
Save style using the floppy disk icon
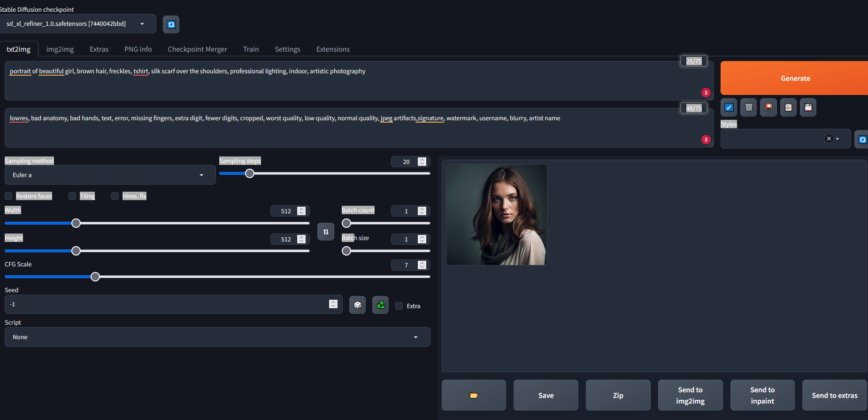[808, 108]
